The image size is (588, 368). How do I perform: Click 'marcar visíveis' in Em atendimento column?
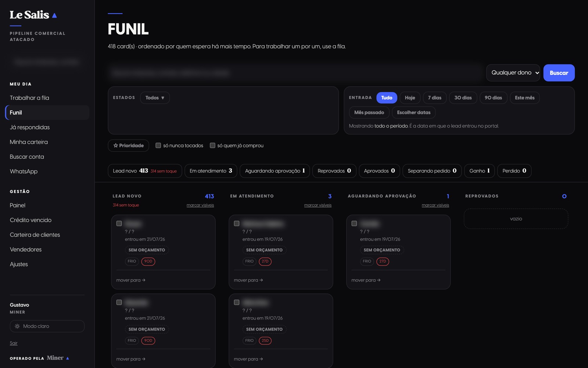[318, 205]
